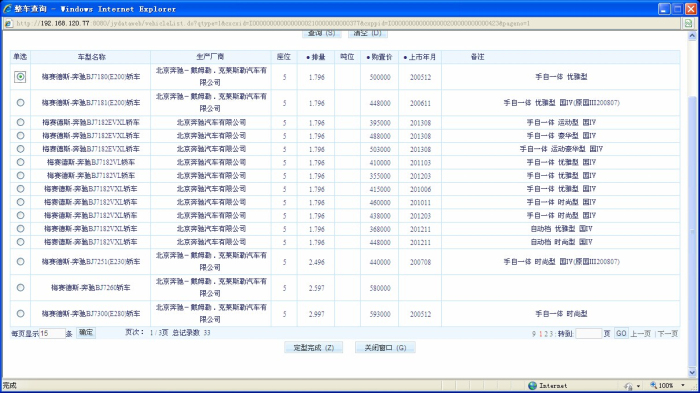
Task: Click the Internet Explorer logo in title bar
Action: [x=7, y=8]
